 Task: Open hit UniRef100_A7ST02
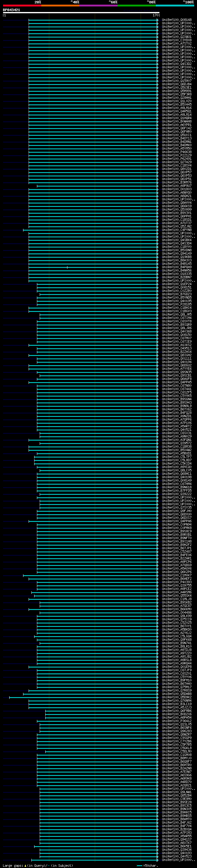177,43
